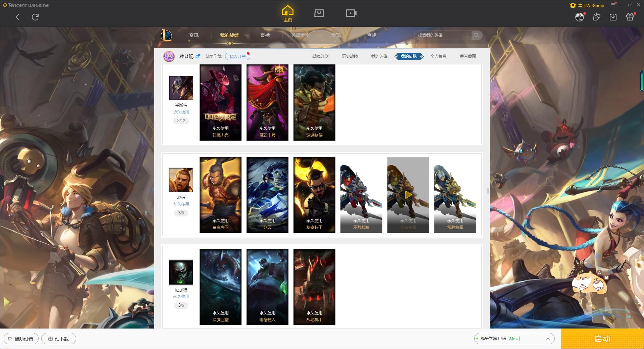Refresh the page with the reload icon

click(35, 17)
